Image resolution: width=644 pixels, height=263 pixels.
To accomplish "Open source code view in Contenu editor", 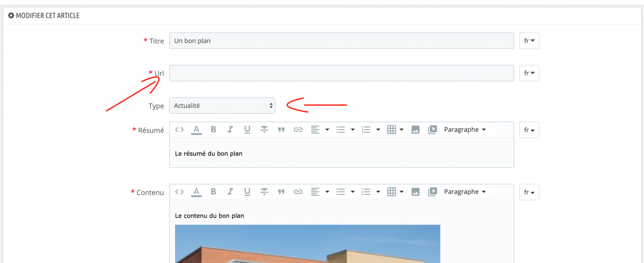I will pyautogui.click(x=179, y=192).
